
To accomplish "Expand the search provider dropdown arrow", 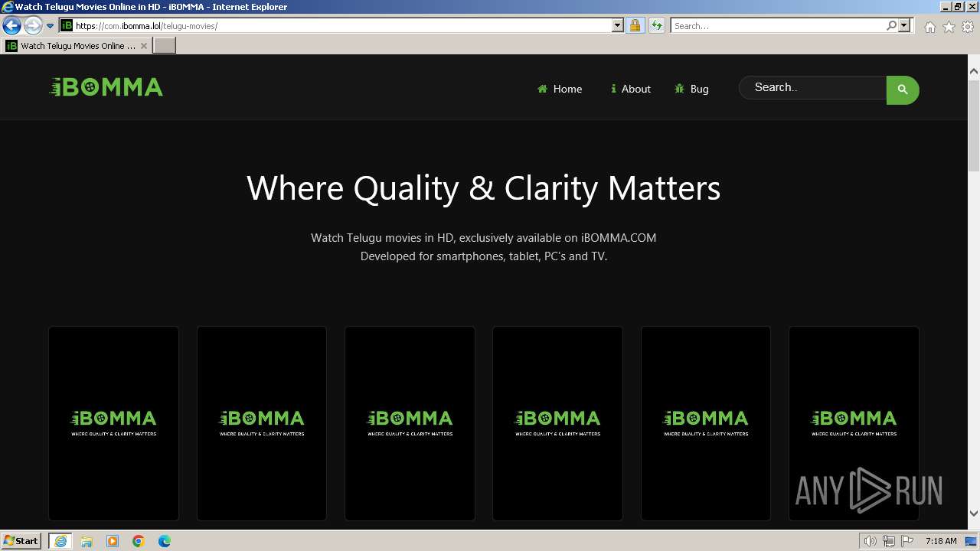I will (904, 25).
